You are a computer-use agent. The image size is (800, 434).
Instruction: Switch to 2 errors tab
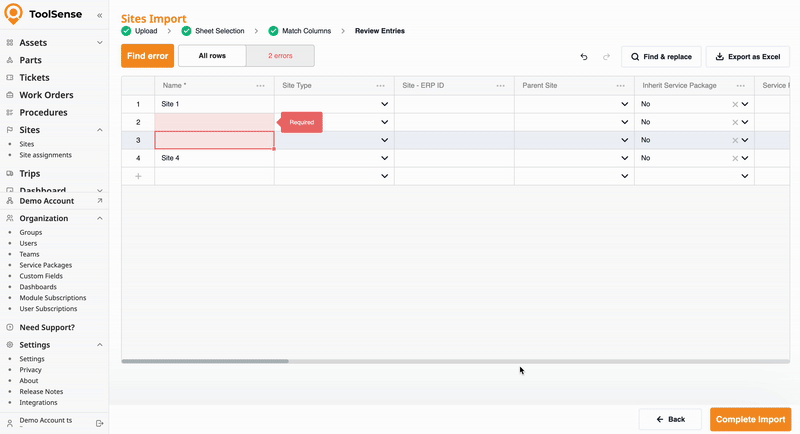click(280, 56)
